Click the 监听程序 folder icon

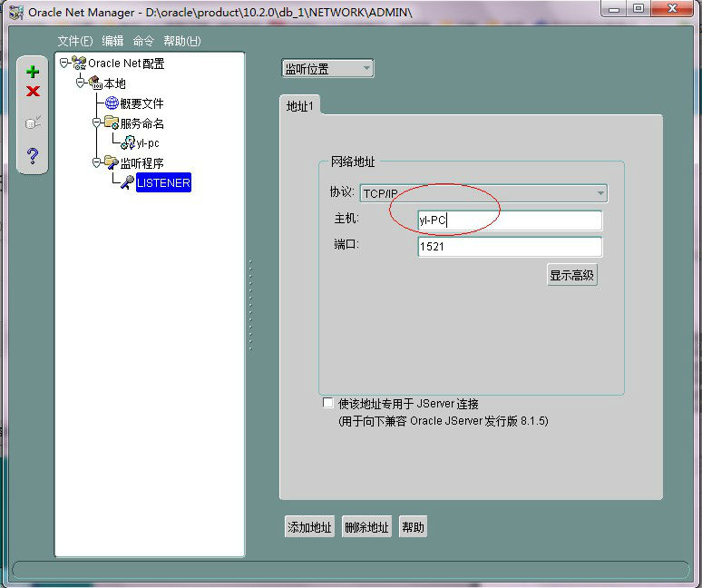pyautogui.click(x=112, y=162)
